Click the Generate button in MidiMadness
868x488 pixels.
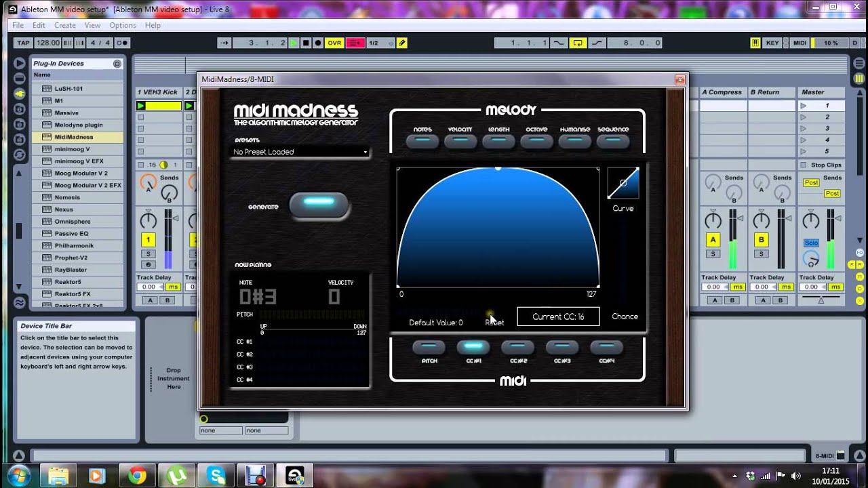pyautogui.click(x=319, y=205)
